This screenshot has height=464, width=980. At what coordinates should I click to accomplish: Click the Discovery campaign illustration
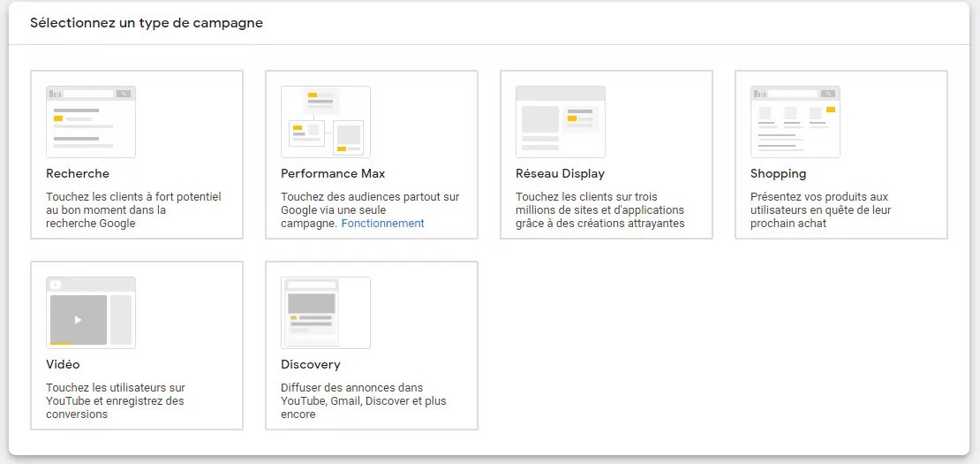[x=326, y=313]
